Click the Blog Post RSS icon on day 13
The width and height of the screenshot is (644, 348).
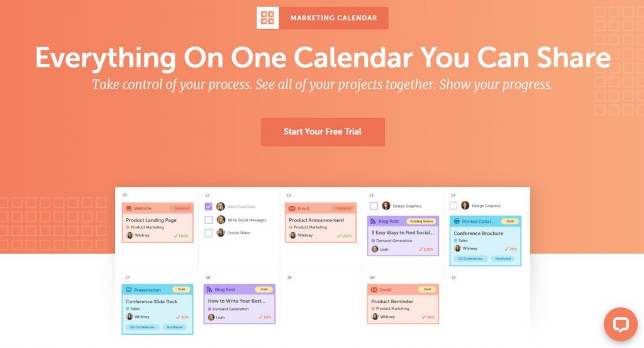click(x=373, y=221)
